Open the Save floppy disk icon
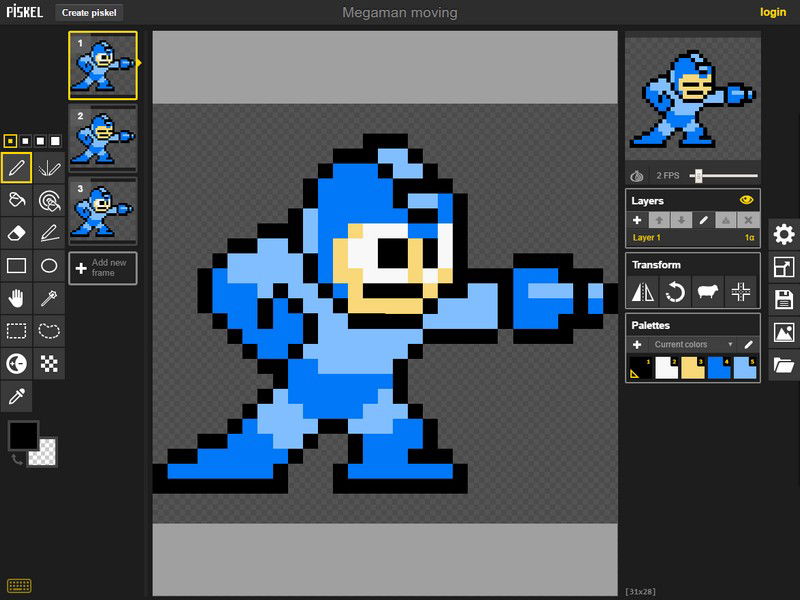The height and width of the screenshot is (600, 800). point(784,299)
